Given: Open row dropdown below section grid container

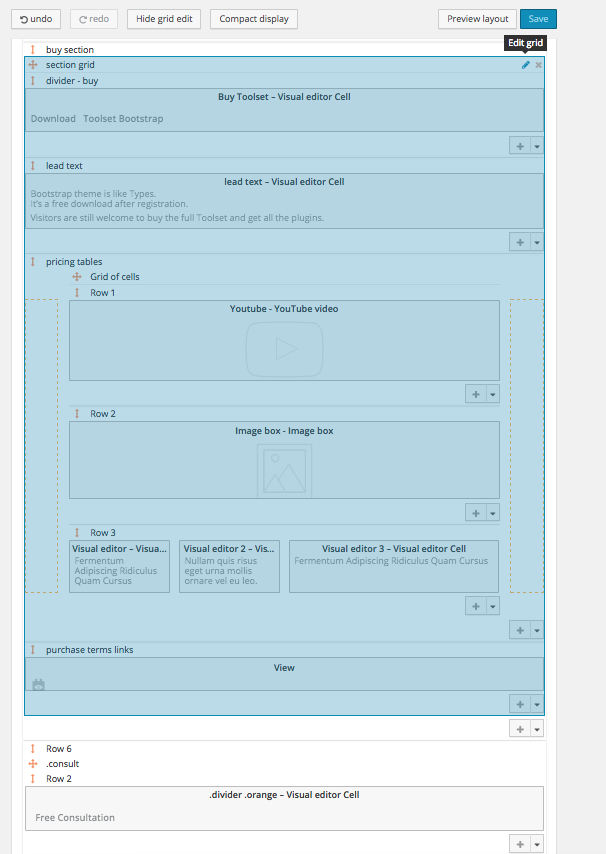Looking at the screenshot, I should pyautogui.click(x=537, y=729).
